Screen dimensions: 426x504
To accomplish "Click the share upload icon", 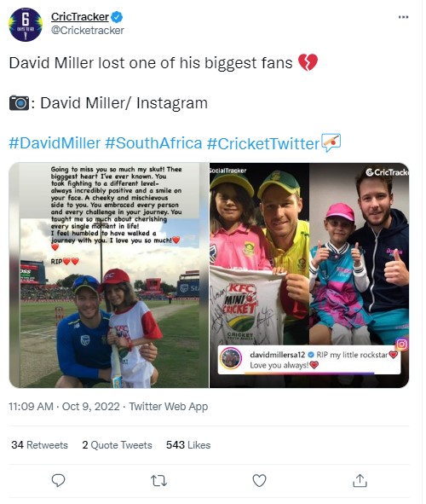I will click(x=360, y=480).
